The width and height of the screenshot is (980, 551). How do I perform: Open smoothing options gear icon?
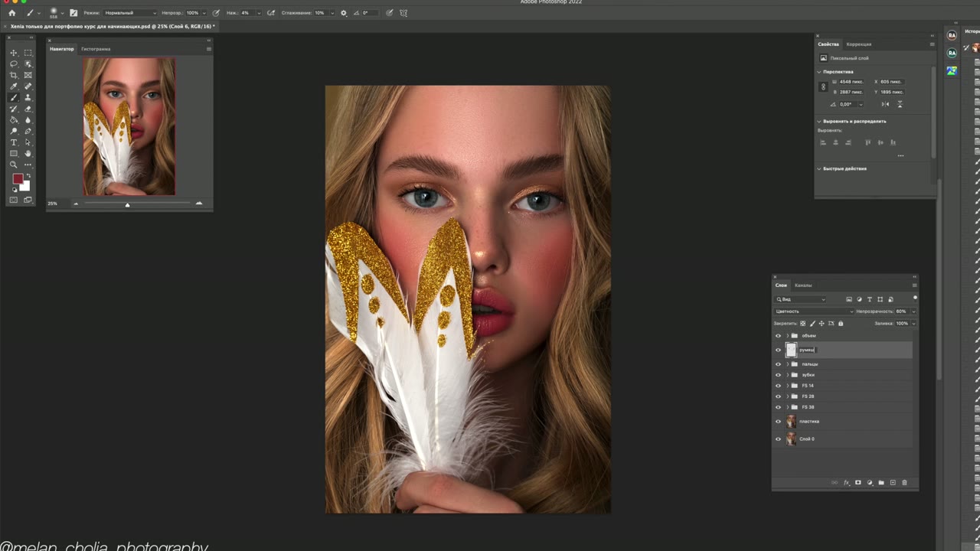(x=343, y=13)
